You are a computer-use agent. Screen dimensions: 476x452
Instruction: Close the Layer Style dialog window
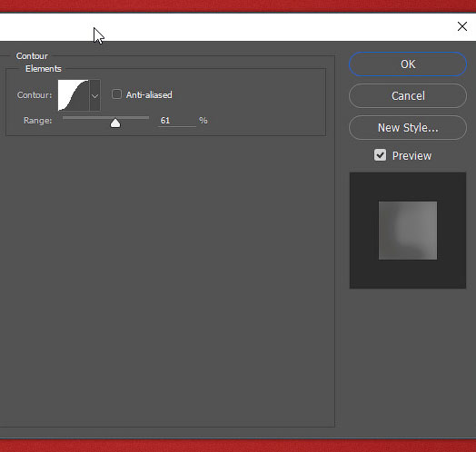pyautogui.click(x=462, y=26)
